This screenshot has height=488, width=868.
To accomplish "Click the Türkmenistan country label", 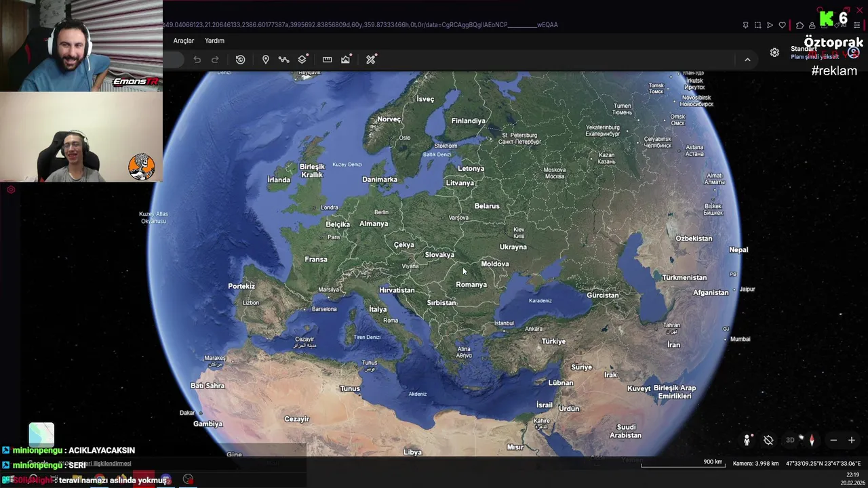I will tap(684, 277).
